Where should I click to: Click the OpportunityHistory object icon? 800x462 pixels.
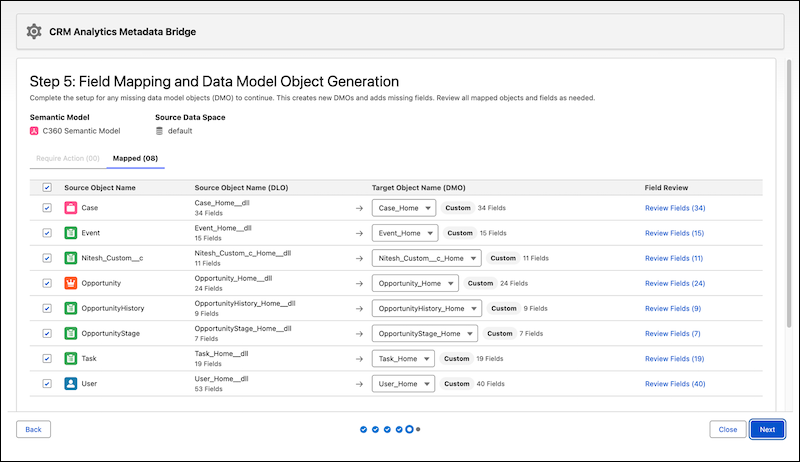[71, 308]
